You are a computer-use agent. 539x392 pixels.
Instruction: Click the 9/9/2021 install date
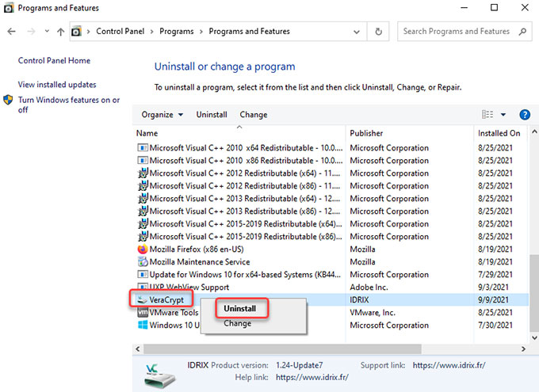(x=493, y=300)
